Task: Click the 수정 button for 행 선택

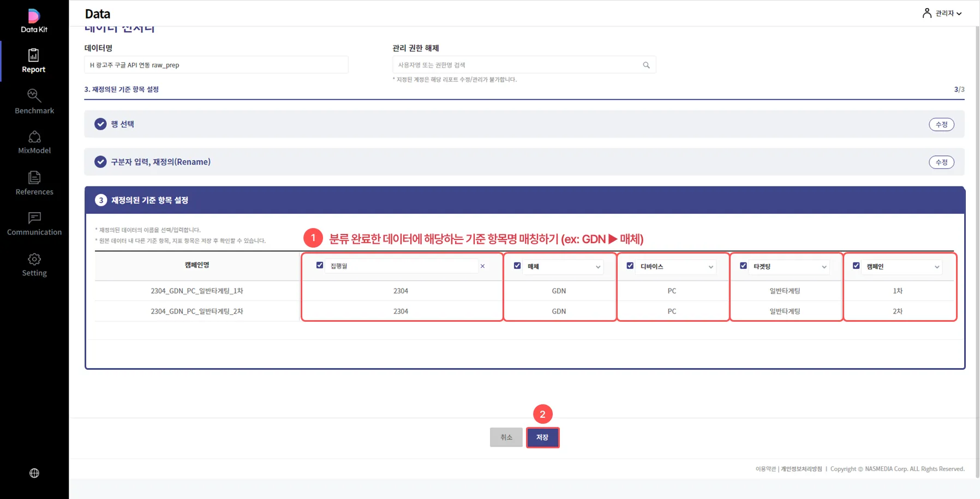Action: pos(942,124)
